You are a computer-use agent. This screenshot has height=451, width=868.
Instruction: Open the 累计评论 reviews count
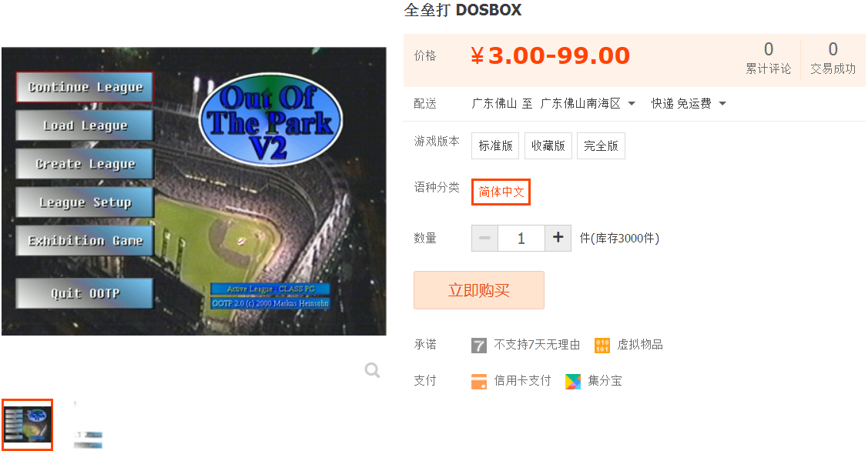pos(769,58)
